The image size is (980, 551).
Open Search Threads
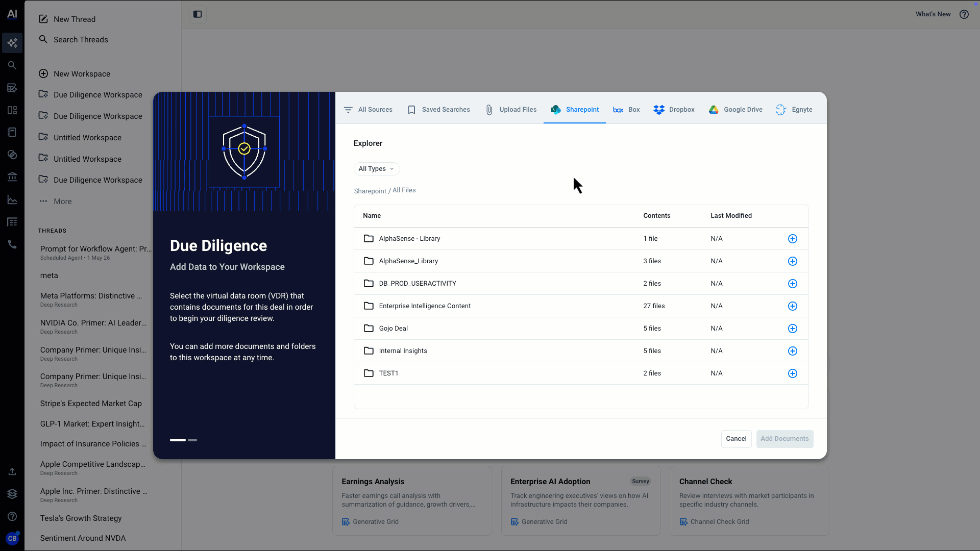73,40
